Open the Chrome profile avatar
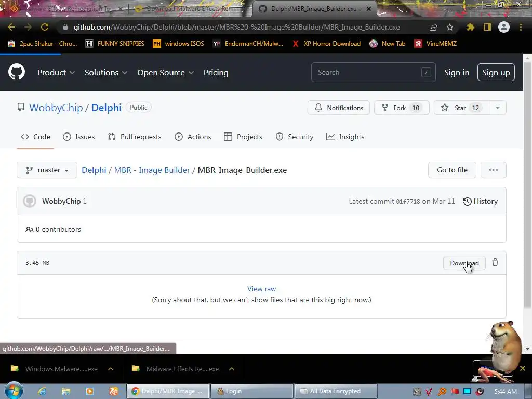Image resolution: width=532 pixels, height=399 pixels. (504, 27)
